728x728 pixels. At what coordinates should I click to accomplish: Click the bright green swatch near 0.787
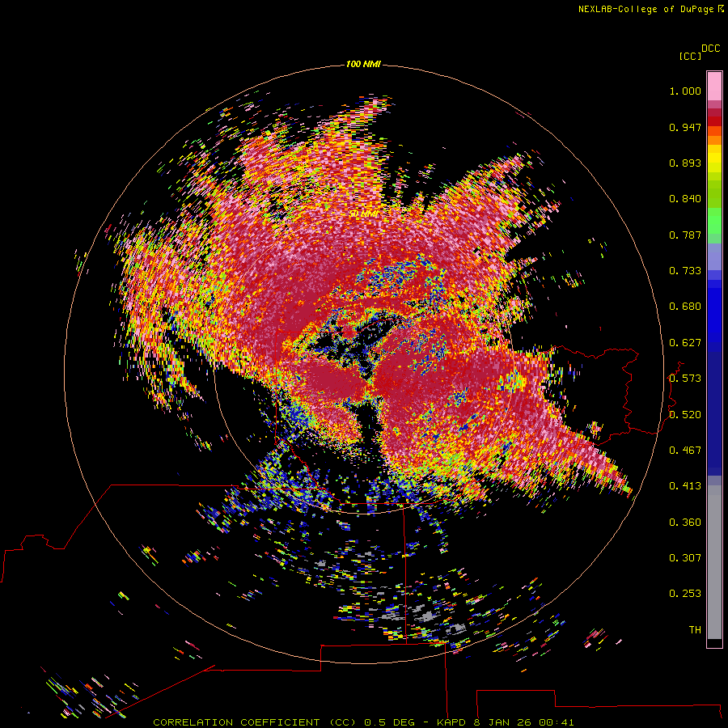coord(714,221)
